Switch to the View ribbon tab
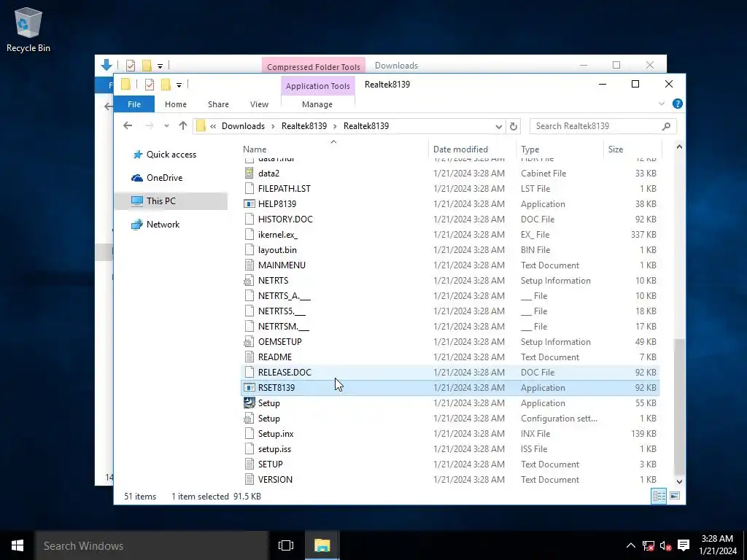747x560 pixels. [x=259, y=104]
